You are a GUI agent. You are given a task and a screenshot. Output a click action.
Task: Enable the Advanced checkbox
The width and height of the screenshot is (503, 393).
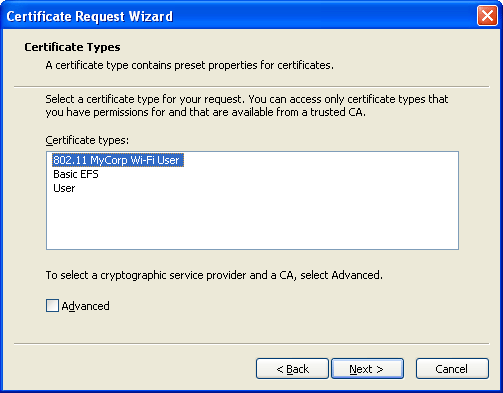(52, 306)
